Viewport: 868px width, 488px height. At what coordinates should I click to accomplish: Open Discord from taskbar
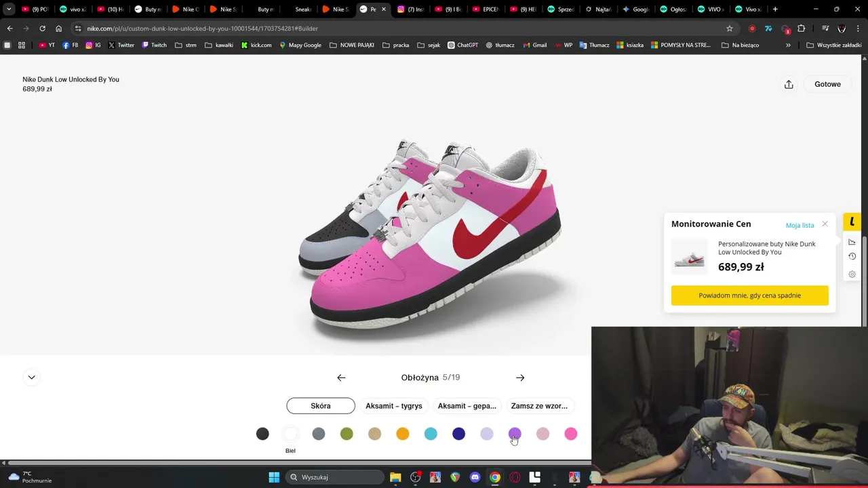point(475,477)
